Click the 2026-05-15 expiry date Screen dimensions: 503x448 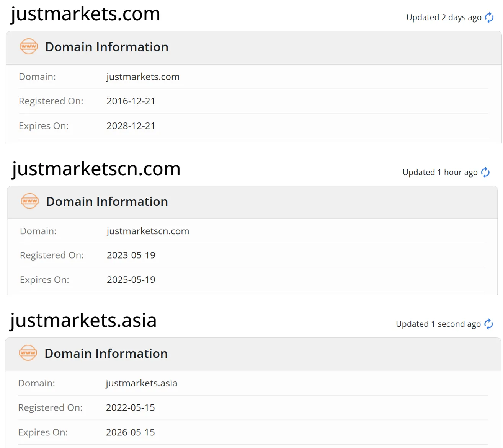(x=130, y=432)
